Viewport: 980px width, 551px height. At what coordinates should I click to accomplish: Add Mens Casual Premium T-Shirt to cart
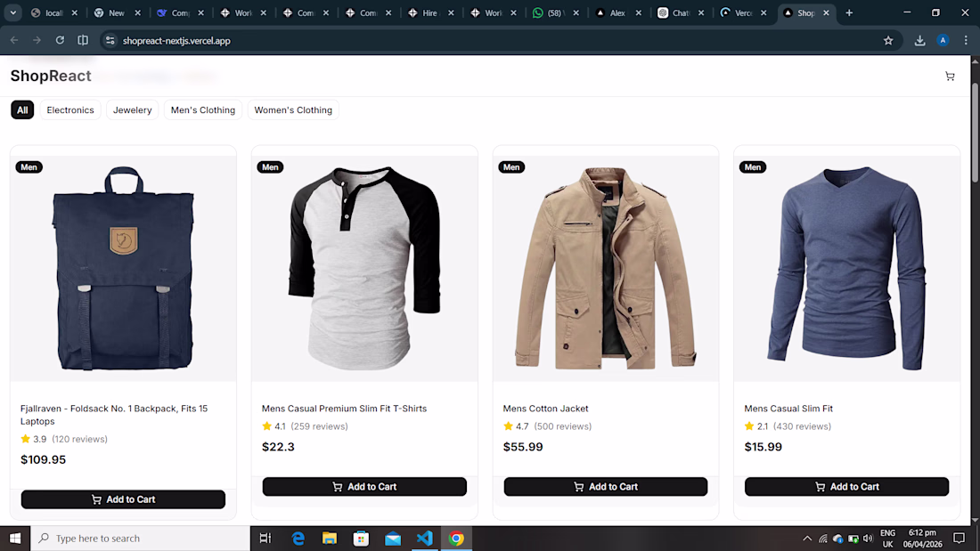(x=364, y=487)
